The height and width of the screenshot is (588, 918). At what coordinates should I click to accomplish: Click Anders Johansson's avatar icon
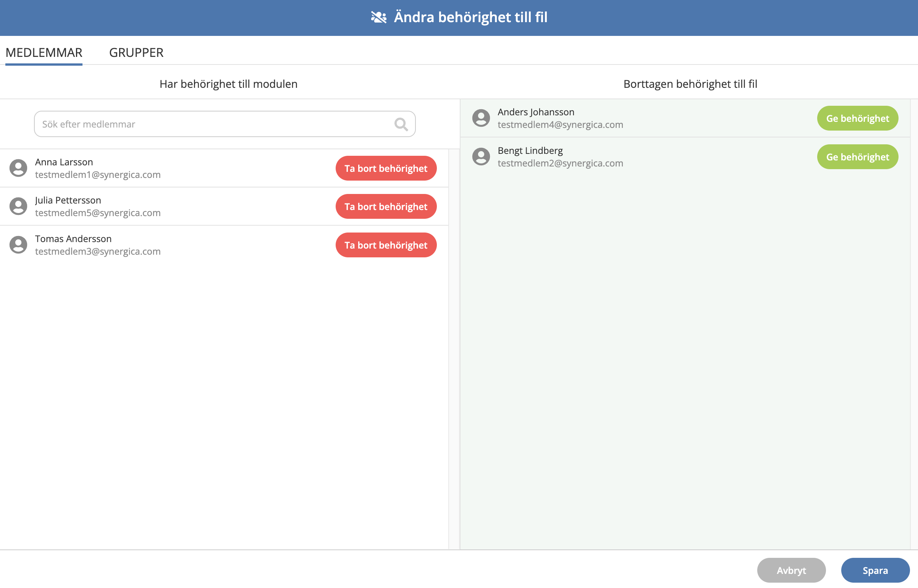481,118
